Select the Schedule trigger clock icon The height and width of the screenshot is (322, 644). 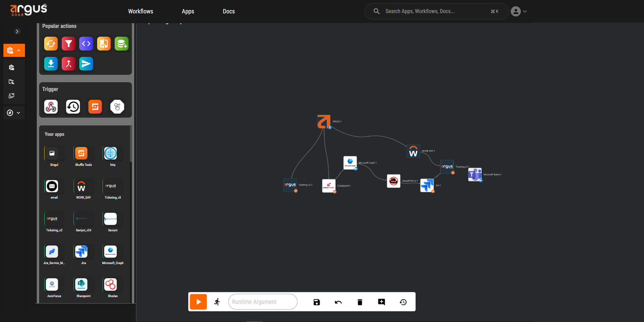(73, 107)
